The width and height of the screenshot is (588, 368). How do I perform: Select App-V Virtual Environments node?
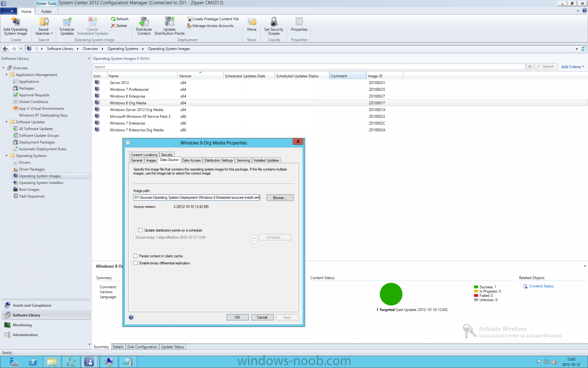(39, 108)
